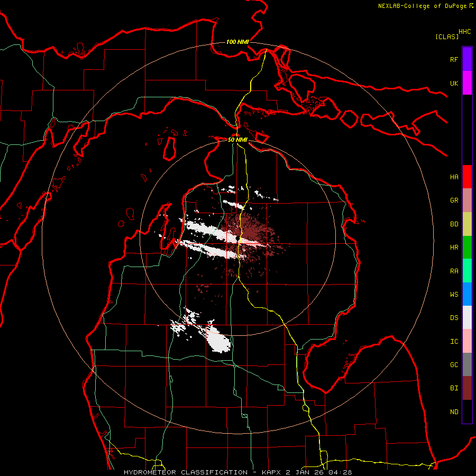
Task: Click the WS blue legend swatch
Action: point(467,294)
